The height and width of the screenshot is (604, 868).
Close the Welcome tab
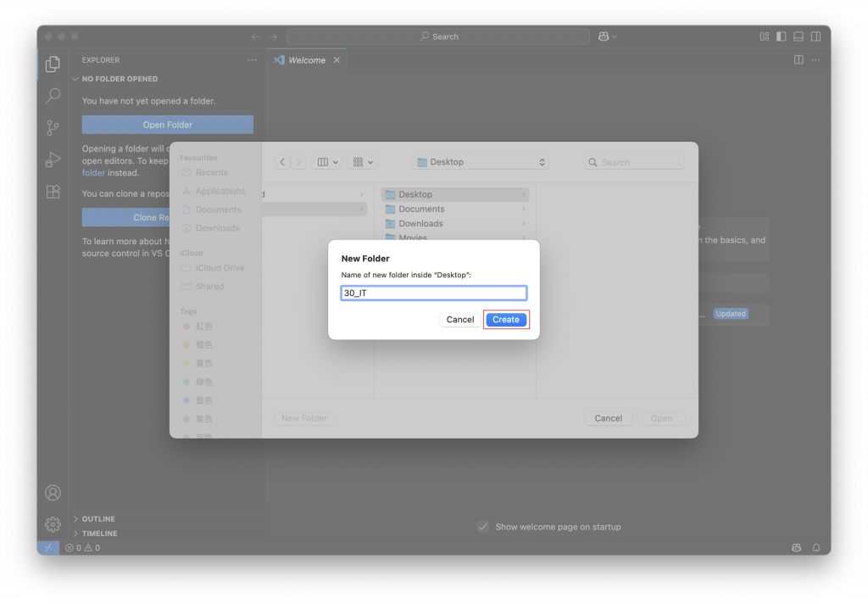coord(337,60)
